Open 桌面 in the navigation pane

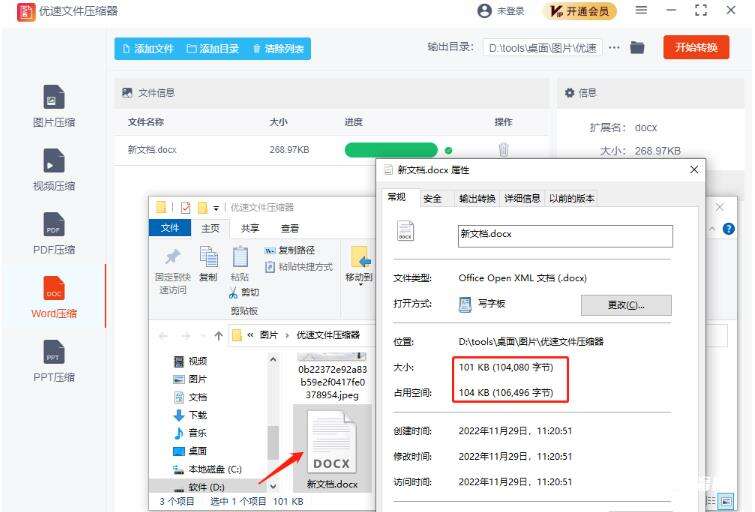(190, 451)
